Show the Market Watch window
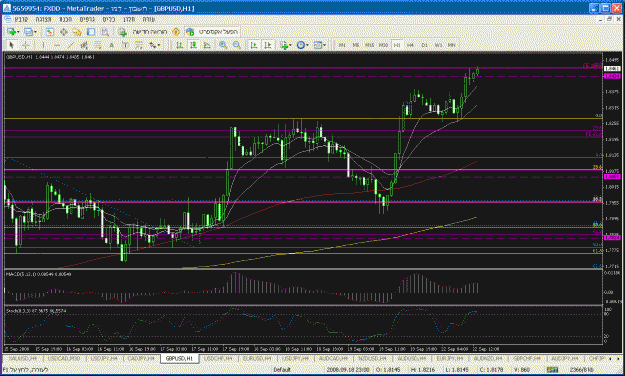This screenshot has width=625, height=376. [x=49, y=31]
